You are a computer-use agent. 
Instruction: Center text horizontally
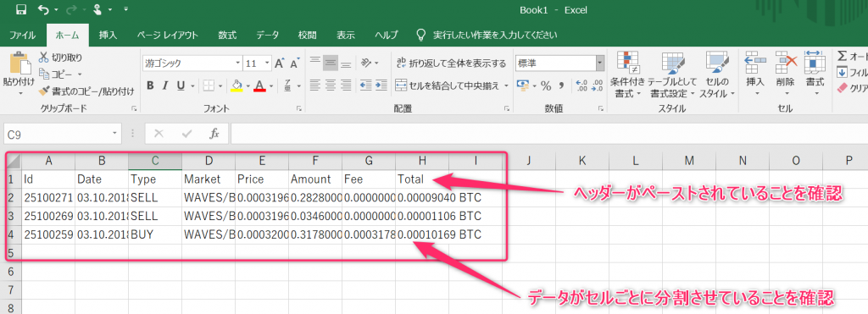(331, 85)
